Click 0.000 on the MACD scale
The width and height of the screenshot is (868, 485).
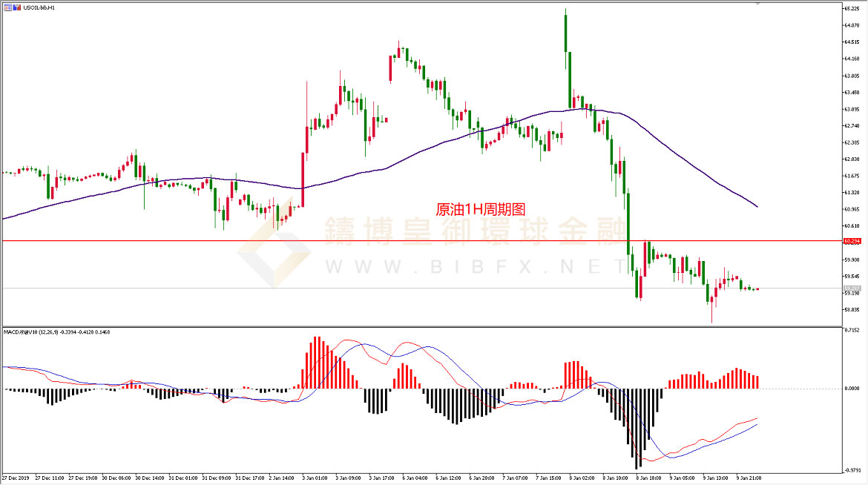(853, 388)
